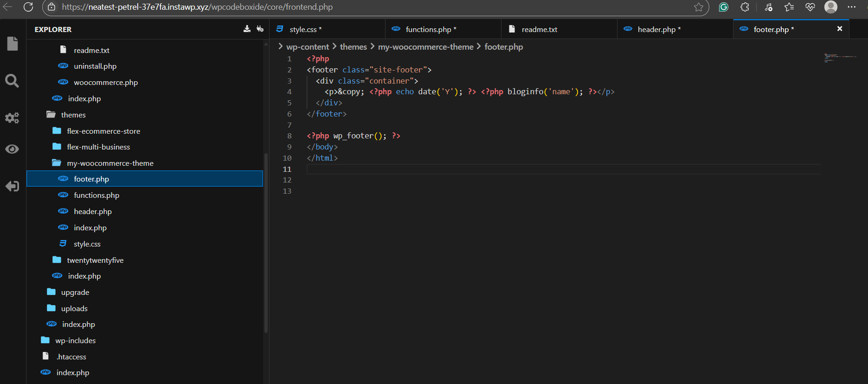
Task: Collapse the my-woocommerce-theme folder
Action: (110, 163)
